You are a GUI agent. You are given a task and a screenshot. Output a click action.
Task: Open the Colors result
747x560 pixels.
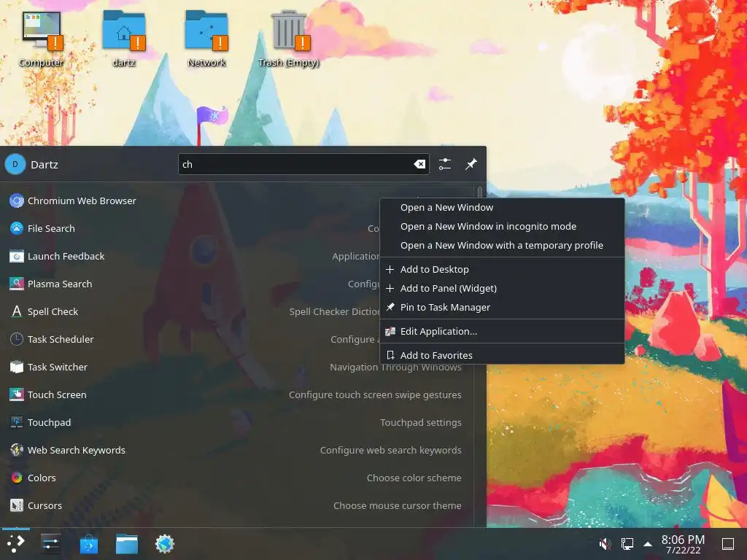(x=236, y=478)
